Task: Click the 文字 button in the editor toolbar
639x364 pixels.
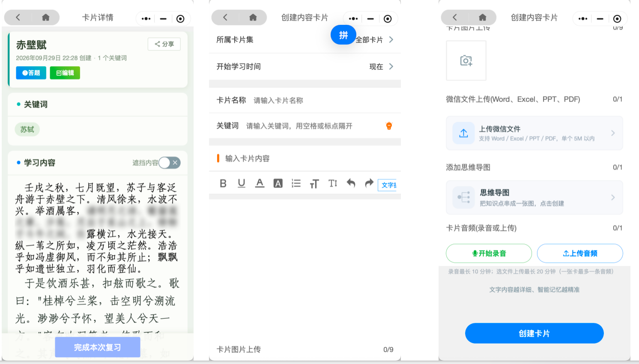Action: coord(388,185)
